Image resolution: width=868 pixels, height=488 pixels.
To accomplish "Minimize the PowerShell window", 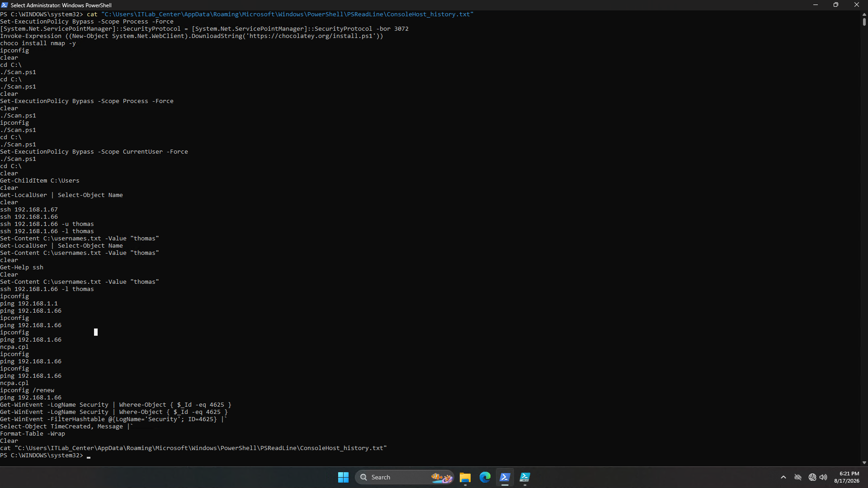I will pyautogui.click(x=816, y=5).
